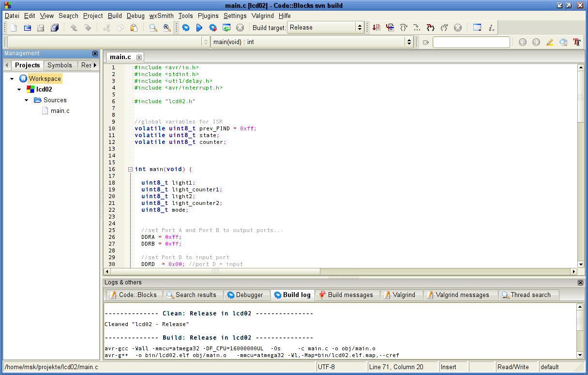Close the main.c editor tab

(x=139, y=57)
